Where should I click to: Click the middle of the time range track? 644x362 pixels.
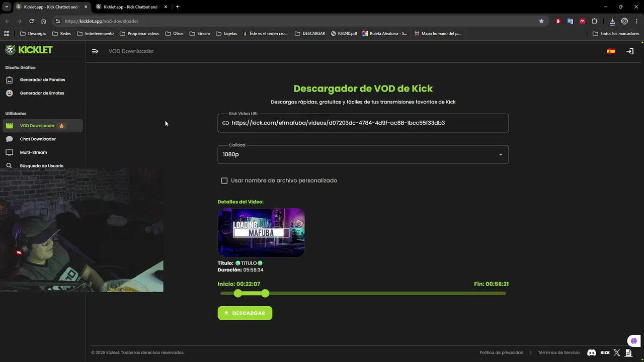click(x=363, y=293)
